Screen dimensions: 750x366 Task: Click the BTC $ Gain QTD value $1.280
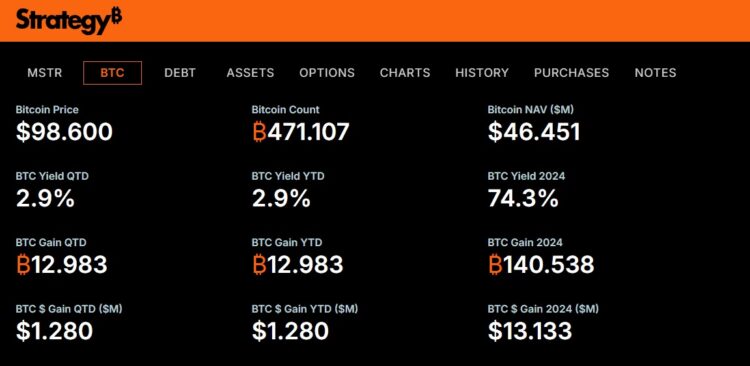point(54,331)
